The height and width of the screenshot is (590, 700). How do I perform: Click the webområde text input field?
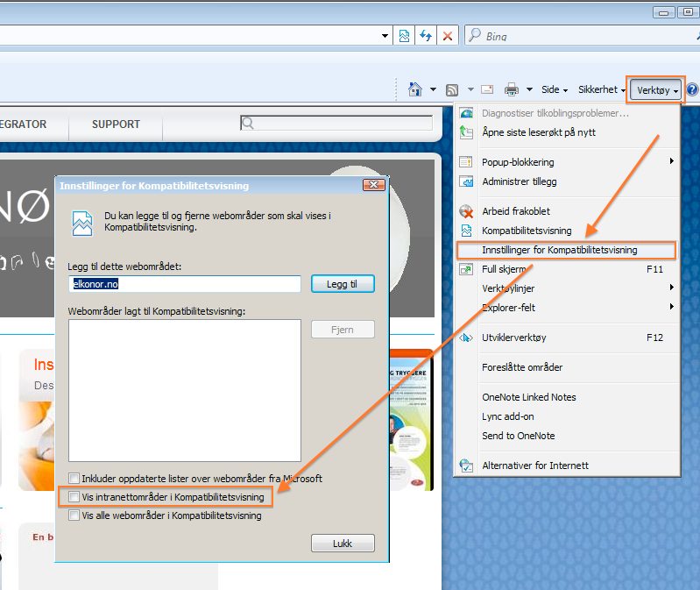pyautogui.click(x=185, y=284)
